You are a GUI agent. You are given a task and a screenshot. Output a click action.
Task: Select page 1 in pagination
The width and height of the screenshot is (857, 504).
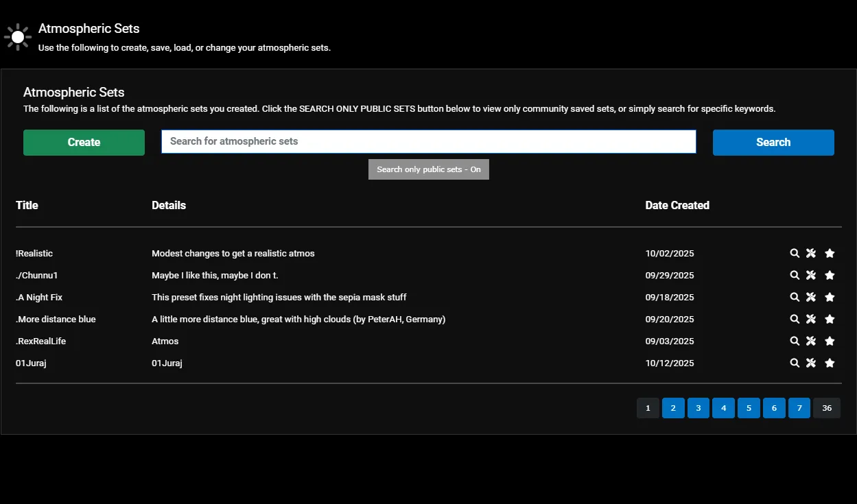click(x=648, y=408)
